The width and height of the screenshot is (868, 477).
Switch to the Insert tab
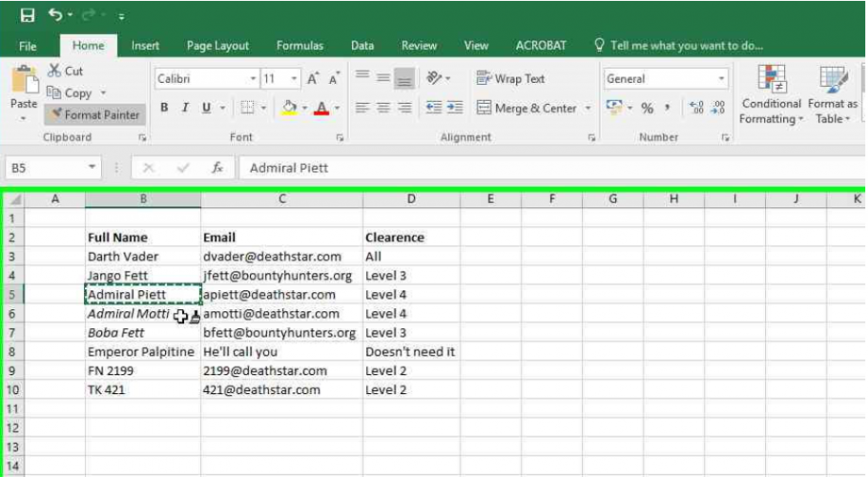coord(145,45)
